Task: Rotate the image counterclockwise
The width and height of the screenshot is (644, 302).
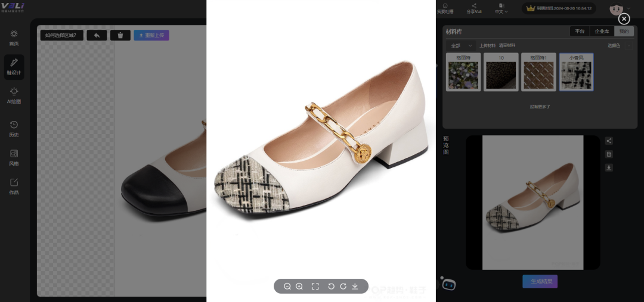Action: tap(332, 287)
